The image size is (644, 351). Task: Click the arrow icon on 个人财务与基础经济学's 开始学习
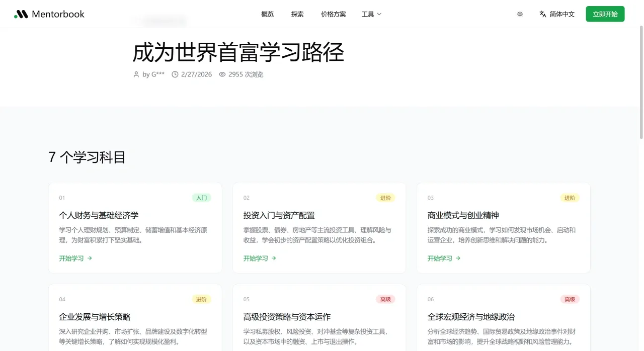[90, 258]
